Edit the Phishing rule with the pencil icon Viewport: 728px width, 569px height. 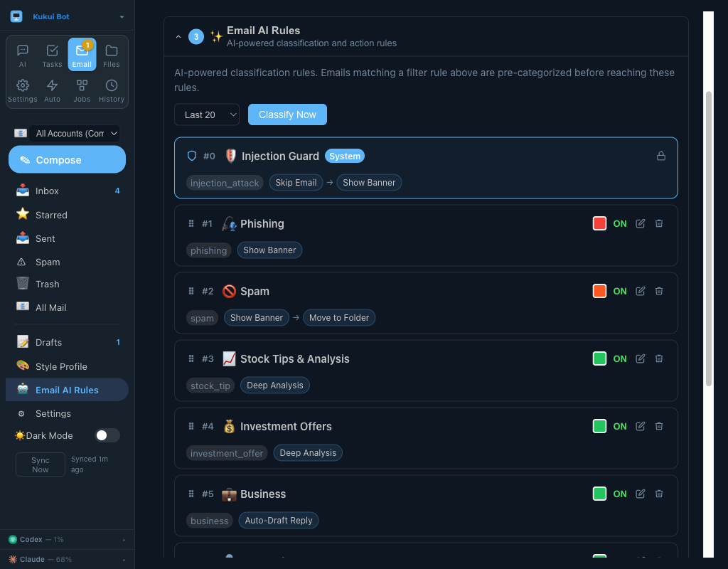(x=639, y=223)
